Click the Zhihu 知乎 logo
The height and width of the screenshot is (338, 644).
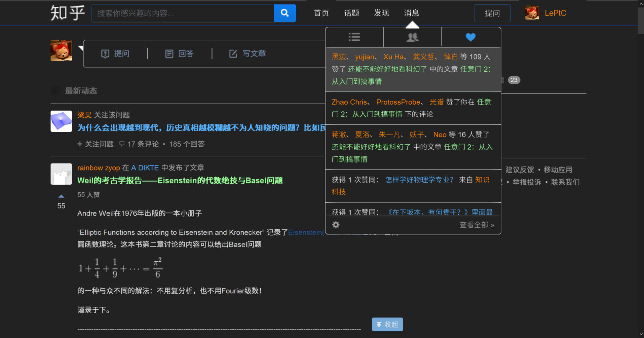(x=67, y=13)
